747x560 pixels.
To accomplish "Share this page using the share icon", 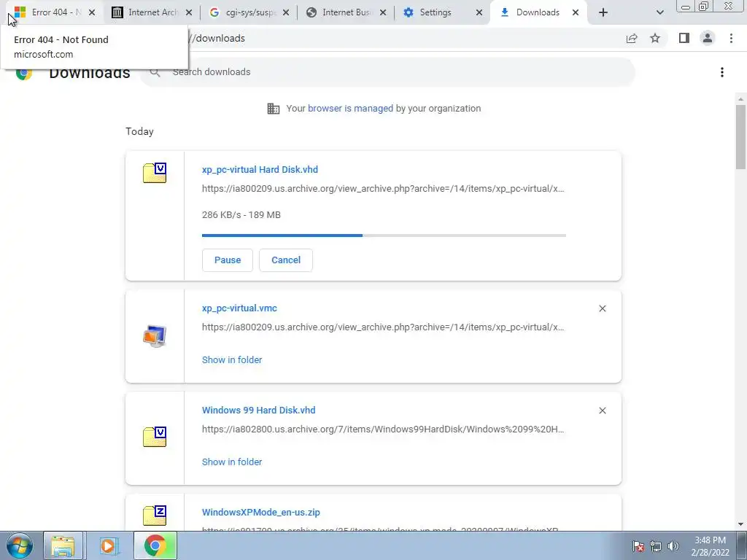I will pyautogui.click(x=632, y=39).
